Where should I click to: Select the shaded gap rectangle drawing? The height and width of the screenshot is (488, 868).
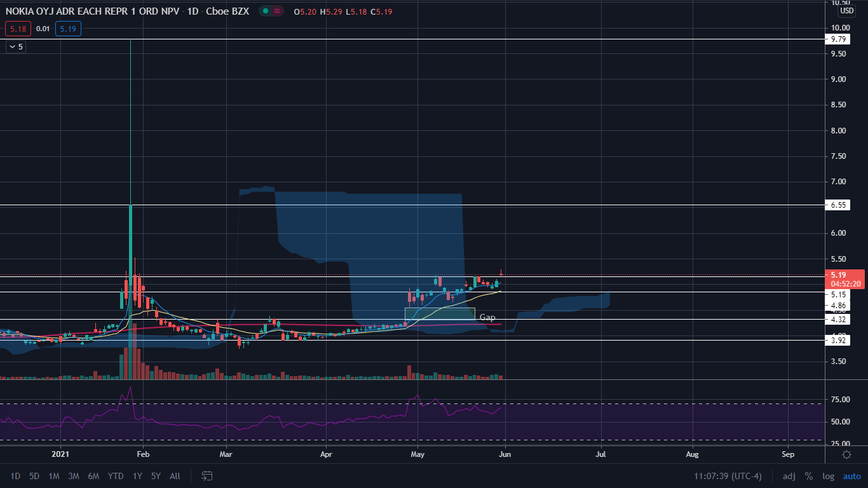pyautogui.click(x=440, y=313)
